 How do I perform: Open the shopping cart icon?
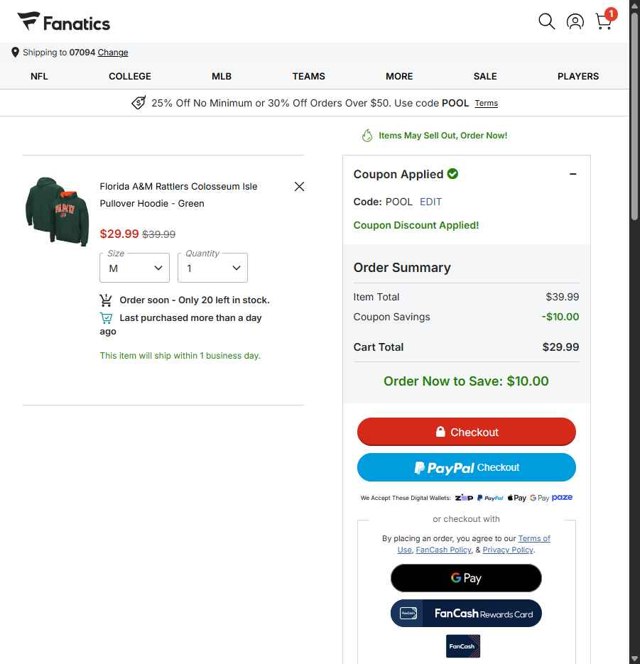click(604, 21)
